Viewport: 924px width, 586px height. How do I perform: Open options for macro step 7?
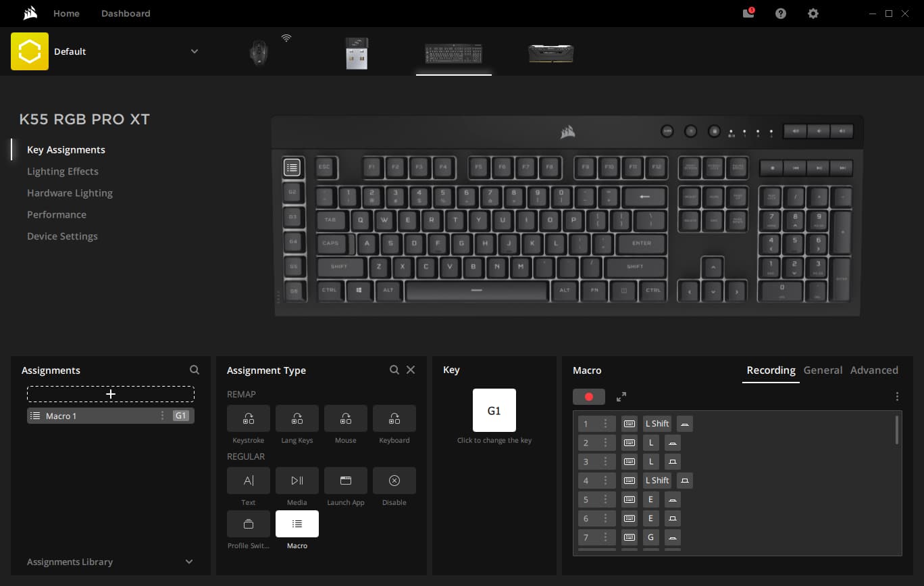[x=605, y=537]
